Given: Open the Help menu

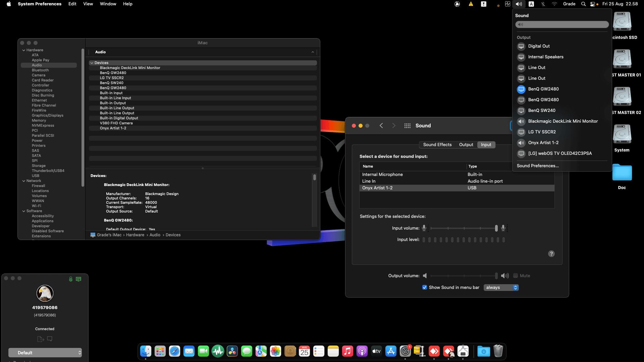Looking at the screenshot, I should tap(127, 4).
